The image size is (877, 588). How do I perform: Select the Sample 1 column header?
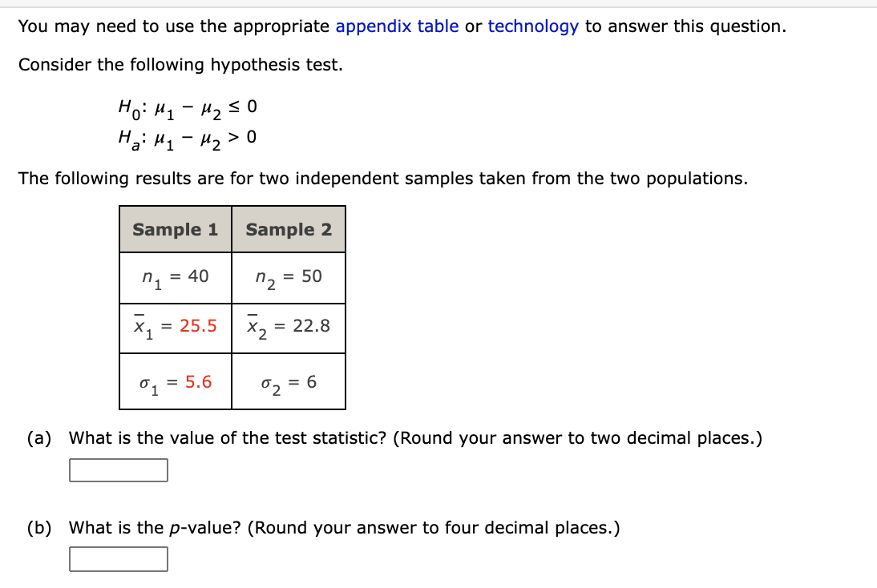pos(175,229)
